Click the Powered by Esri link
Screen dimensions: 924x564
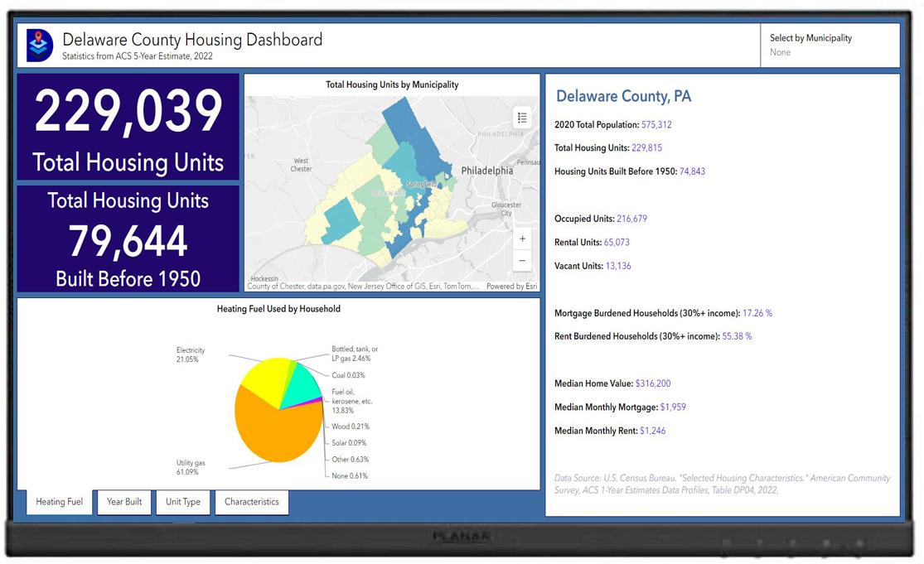point(511,287)
